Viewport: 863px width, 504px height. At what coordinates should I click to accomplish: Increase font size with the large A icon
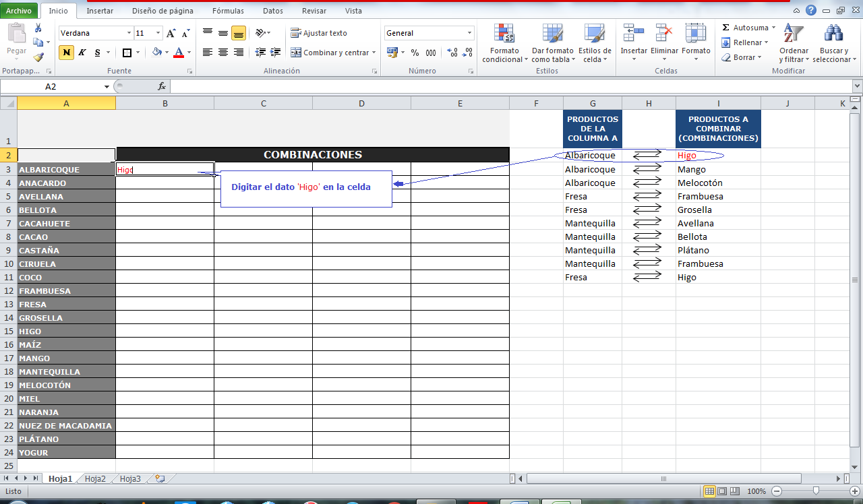(x=171, y=33)
